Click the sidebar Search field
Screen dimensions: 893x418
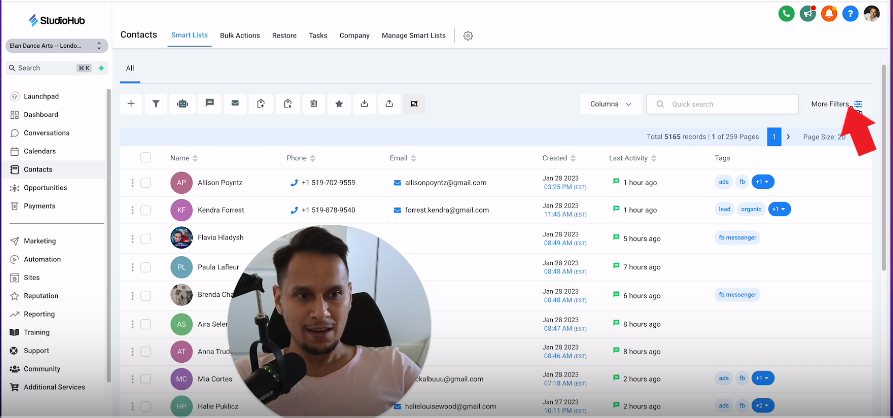click(x=50, y=68)
